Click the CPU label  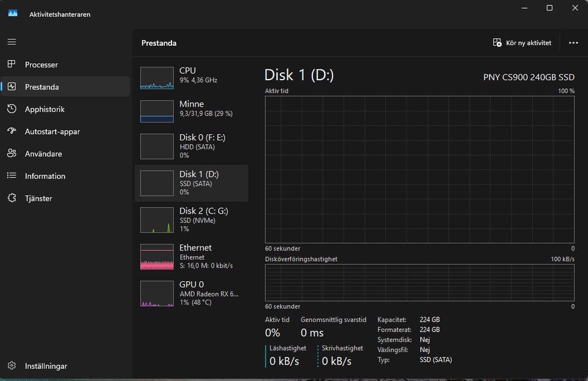click(187, 70)
